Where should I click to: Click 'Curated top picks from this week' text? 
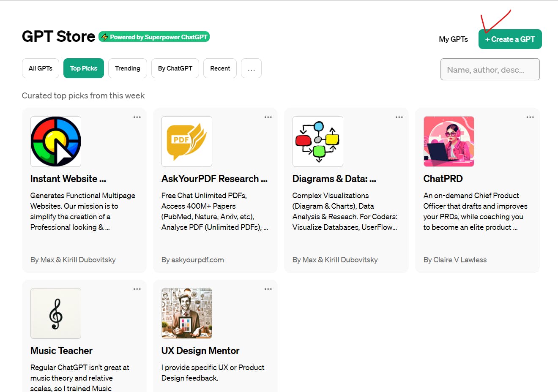(83, 96)
